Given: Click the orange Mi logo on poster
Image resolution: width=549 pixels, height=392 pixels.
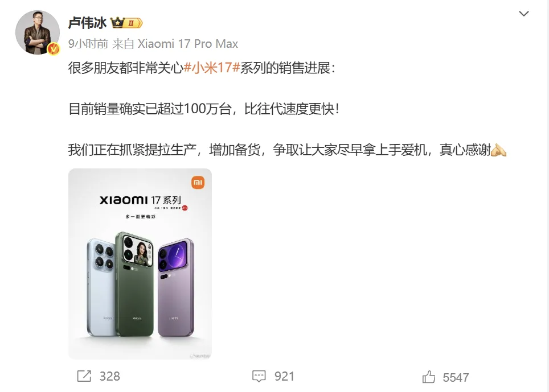Looking at the screenshot, I should click(x=198, y=182).
